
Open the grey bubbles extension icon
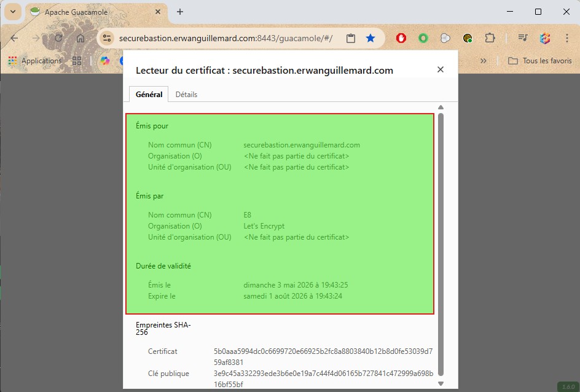pos(445,38)
